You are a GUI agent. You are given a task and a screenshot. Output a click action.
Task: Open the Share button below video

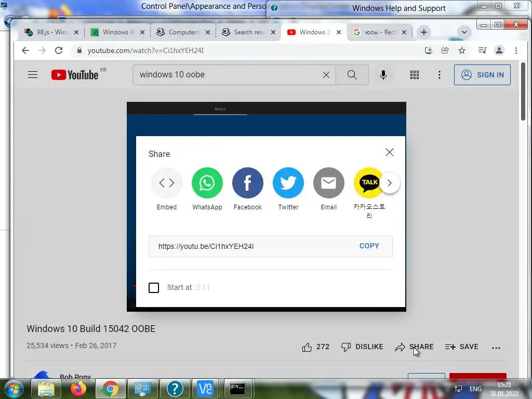[414, 347]
